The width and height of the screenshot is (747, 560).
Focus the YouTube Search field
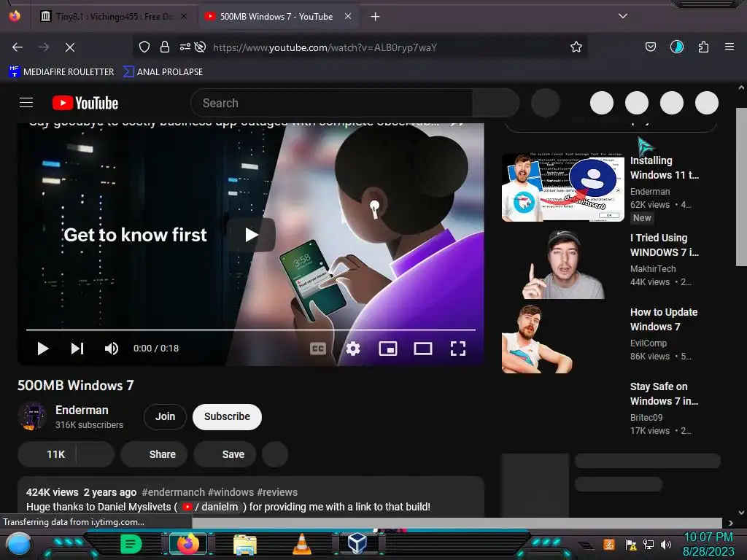click(332, 103)
